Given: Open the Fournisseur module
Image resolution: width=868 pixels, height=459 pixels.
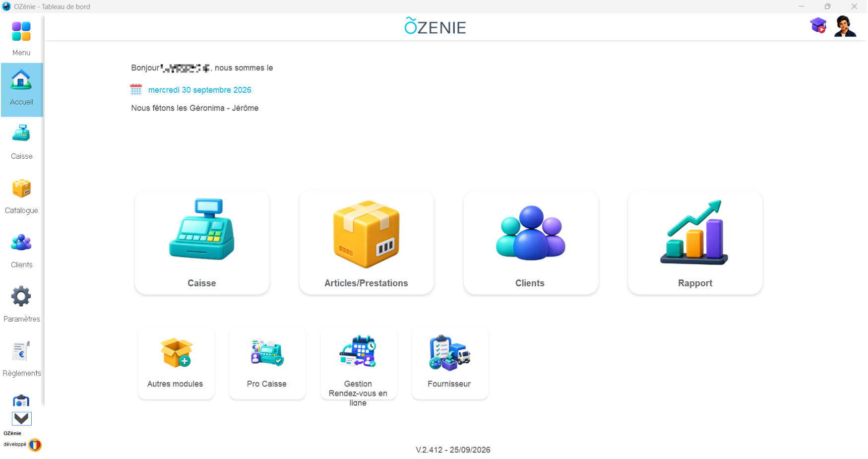Looking at the screenshot, I should (x=450, y=363).
